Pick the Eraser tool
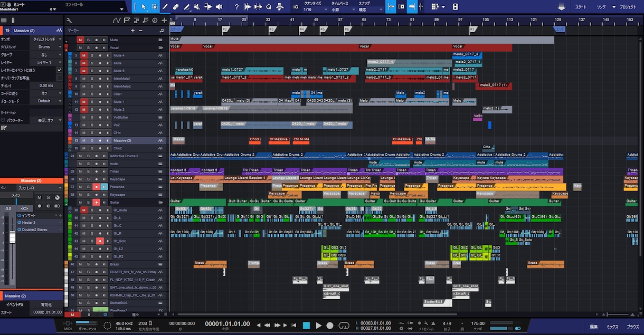The height and width of the screenshot is (335, 644). click(176, 7)
